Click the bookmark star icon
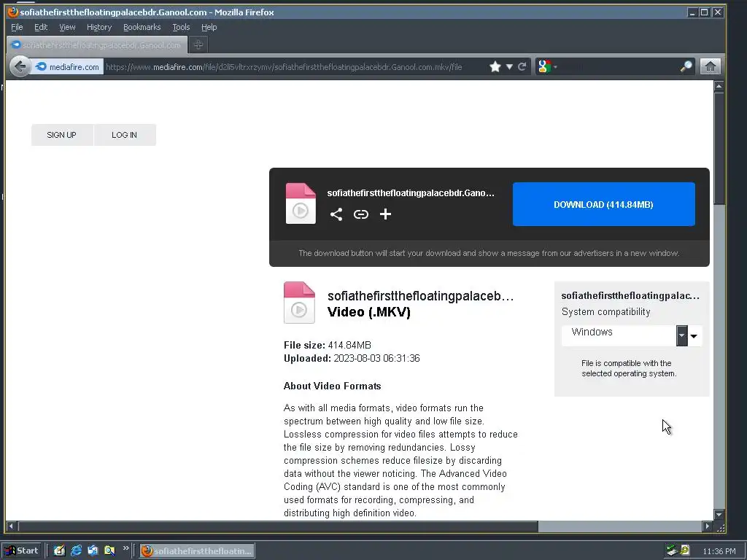The height and width of the screenshot is (560, 747). 495,66
